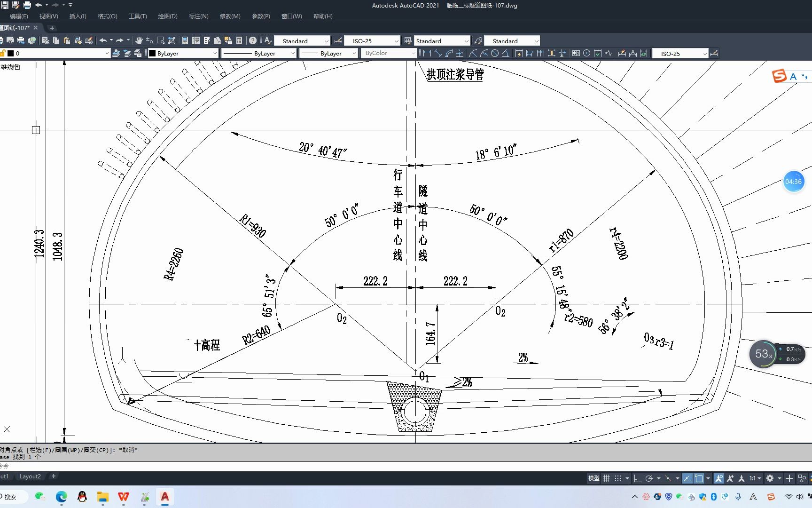Select the Linear dimension tool
812x508 pixels.
[427, 53]
